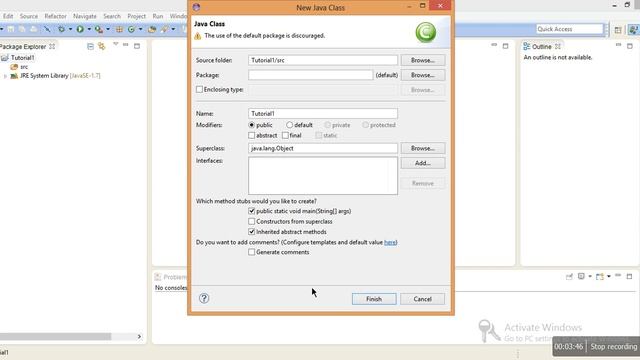Viewport: 640px width, 360px height.
Task: Uncheck Inherited abstract methods checkbox
Action: (x=251, y=231)
